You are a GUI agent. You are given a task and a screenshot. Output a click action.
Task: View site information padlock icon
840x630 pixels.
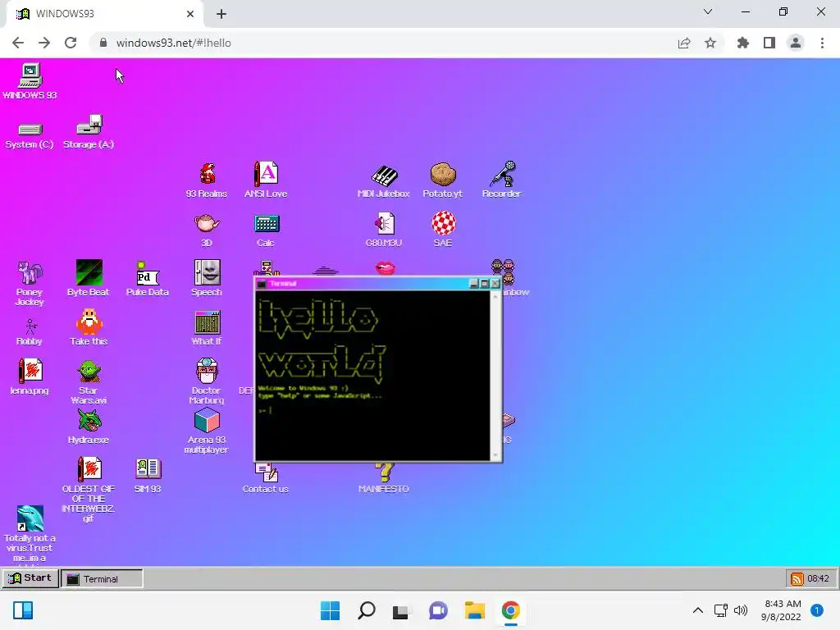click(103, 43)
